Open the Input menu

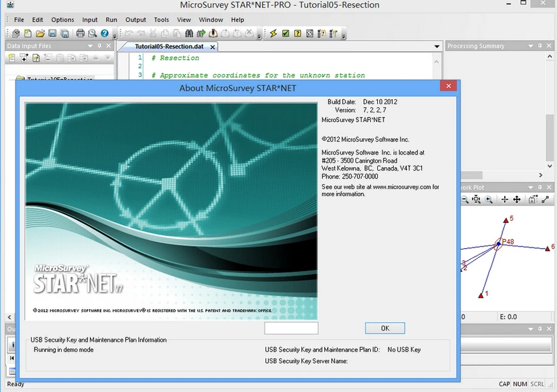click(x=90, y=20)
